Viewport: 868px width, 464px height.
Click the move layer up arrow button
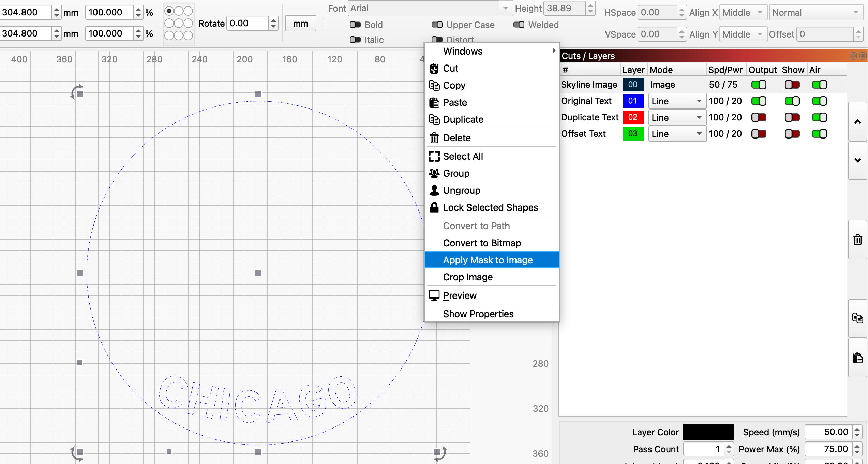pyautogui.click(x=857, y=122)
